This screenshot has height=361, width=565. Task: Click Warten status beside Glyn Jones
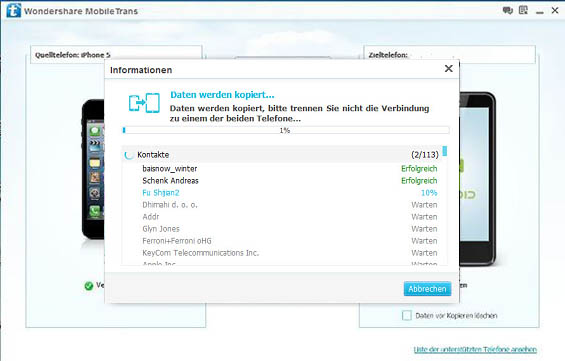click(424, 229)
